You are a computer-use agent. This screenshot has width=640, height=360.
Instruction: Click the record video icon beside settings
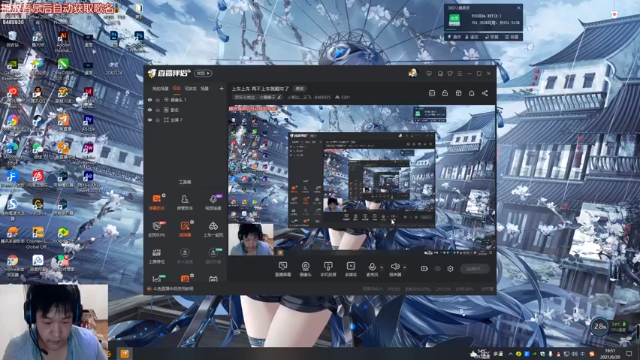pyautogui.click(x=424, y=269)
